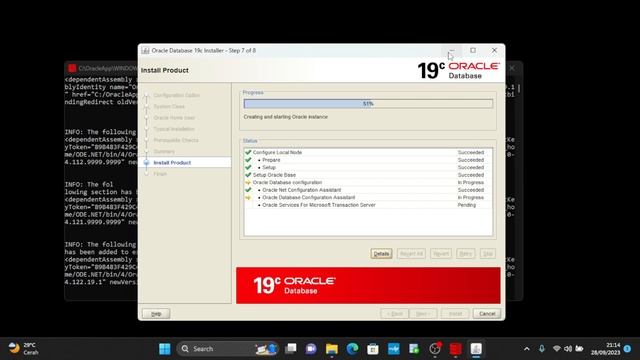Viewport: 640px width, 360px height.
Task: Switch to the Oracle installer taskbar icon
Action: (x=476, y=349)
